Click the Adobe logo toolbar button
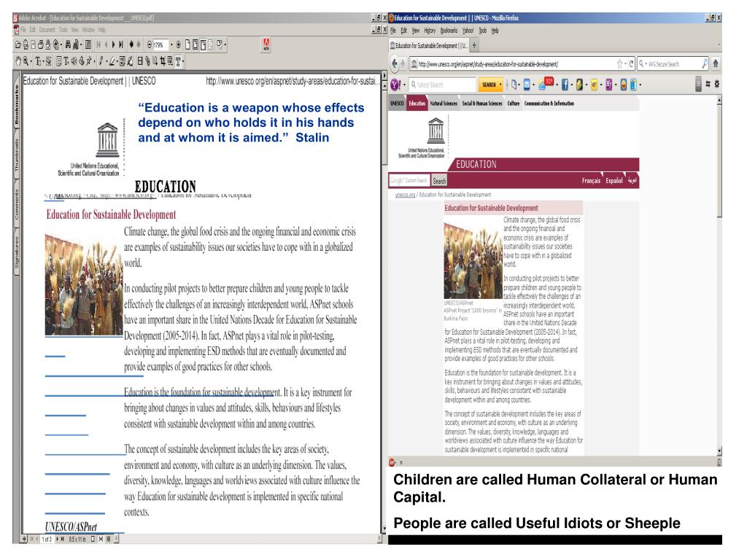Viewport: 747px width, 560px height. (266, 45)
